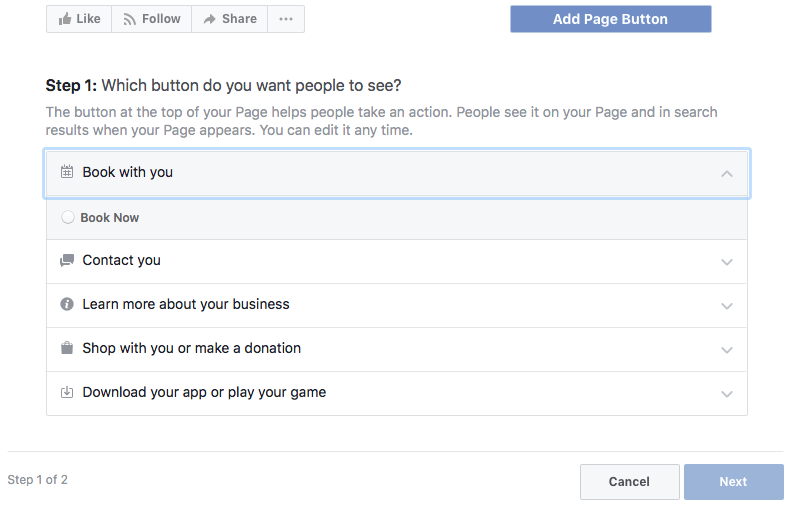Click the thumbs-up Like button
The height and width of the screenshot is (505, 790).
pyautogui.click(x=78, y=19)
